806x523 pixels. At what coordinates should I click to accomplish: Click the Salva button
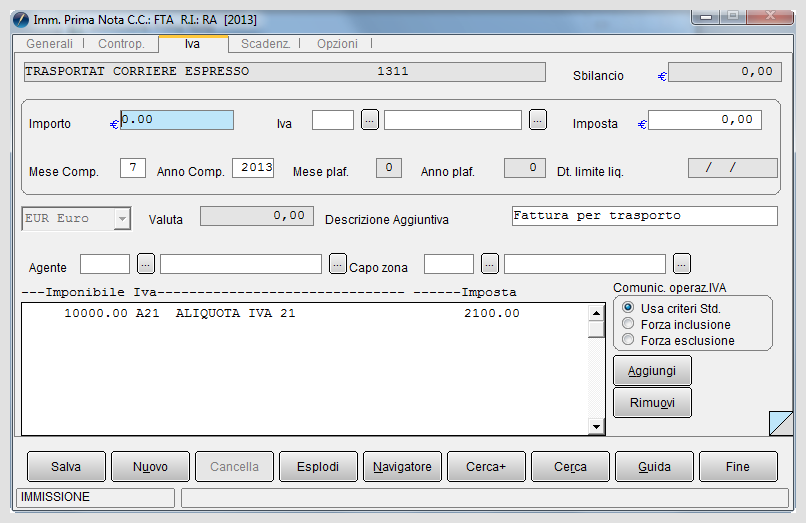66,466
